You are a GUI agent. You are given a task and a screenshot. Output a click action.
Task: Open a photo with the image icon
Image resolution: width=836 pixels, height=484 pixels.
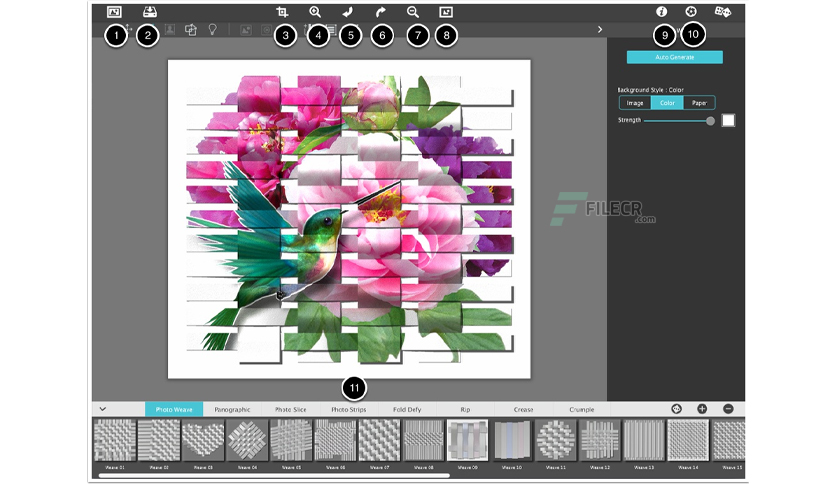(114, 12)
